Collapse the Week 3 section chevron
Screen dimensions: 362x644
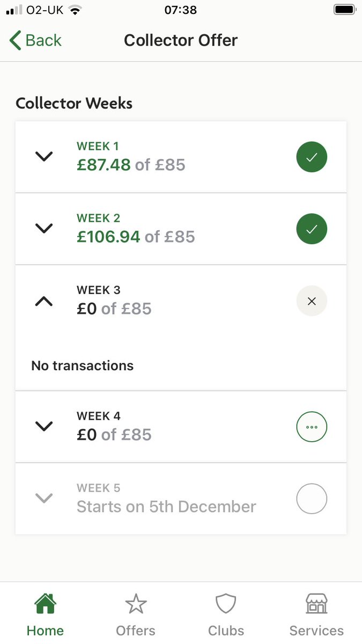coord(44,301)
